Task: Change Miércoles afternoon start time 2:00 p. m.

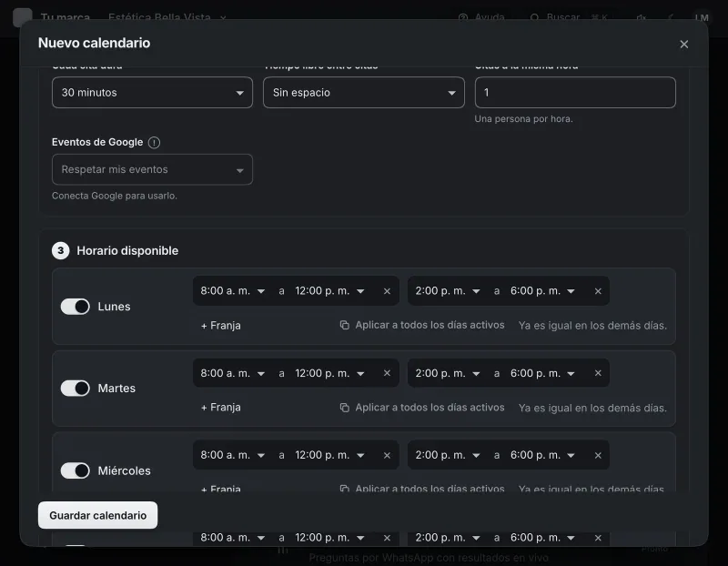Action: 448,456
